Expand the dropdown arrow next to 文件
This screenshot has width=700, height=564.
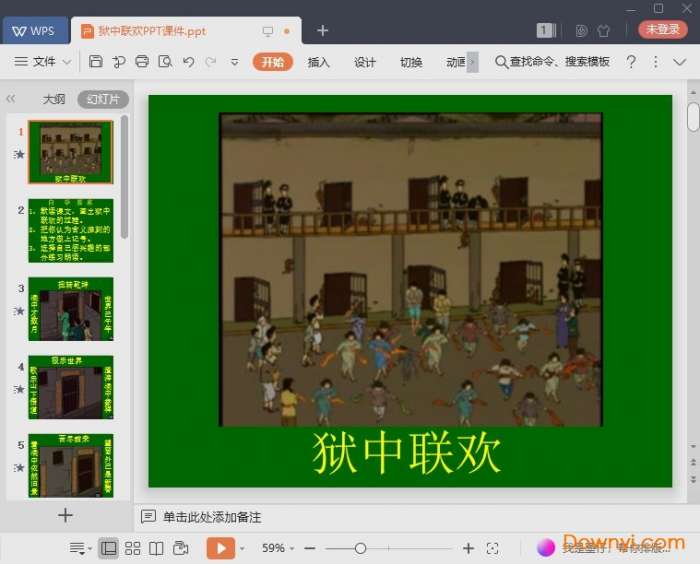[66, 62]
